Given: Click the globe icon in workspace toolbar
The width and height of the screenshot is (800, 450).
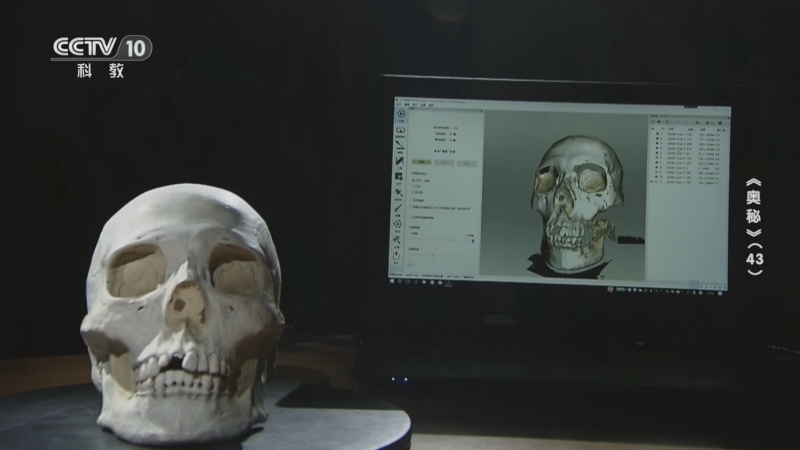Looking at the screenshot, I should pyautogui.click(x=719, y=123).
